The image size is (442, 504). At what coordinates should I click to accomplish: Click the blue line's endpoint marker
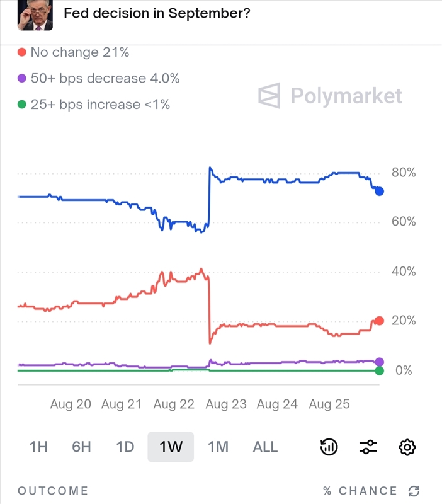(x=380, y=192)
